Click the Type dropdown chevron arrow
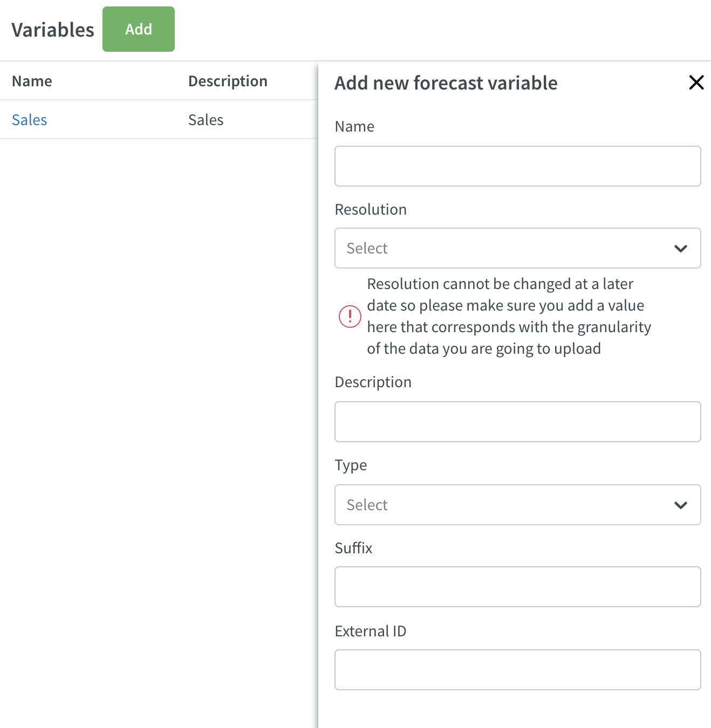Image resolution: width=711 pixels, height=728 pixels. 681,505
